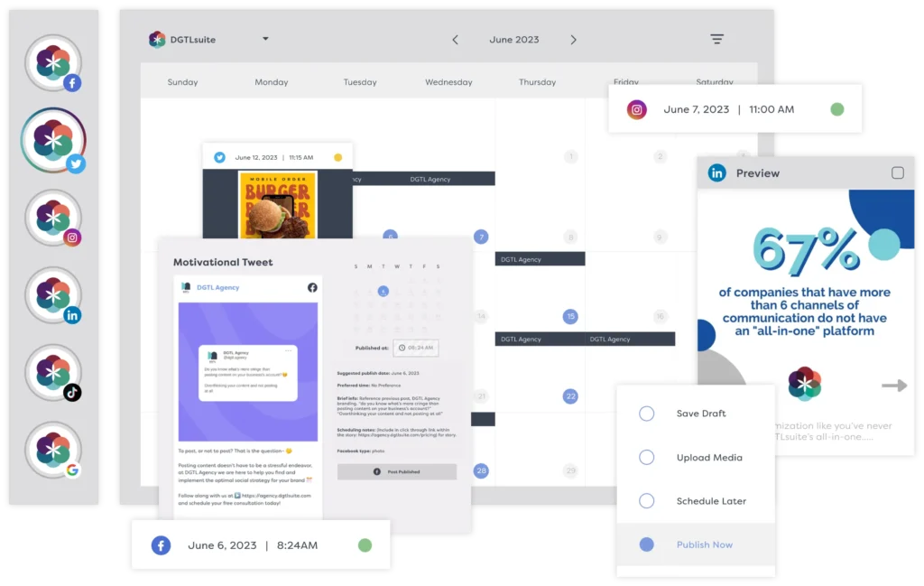Click green status dot on June 7 card

836,109
